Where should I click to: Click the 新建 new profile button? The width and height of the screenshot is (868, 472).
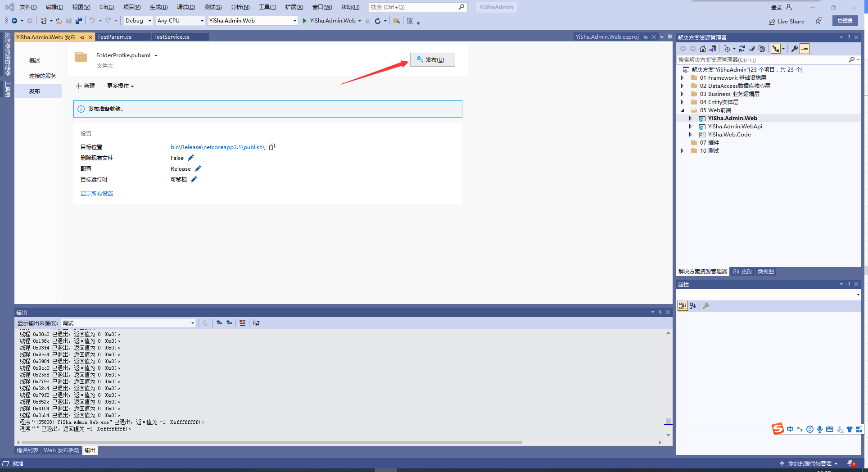coord(86,86)
